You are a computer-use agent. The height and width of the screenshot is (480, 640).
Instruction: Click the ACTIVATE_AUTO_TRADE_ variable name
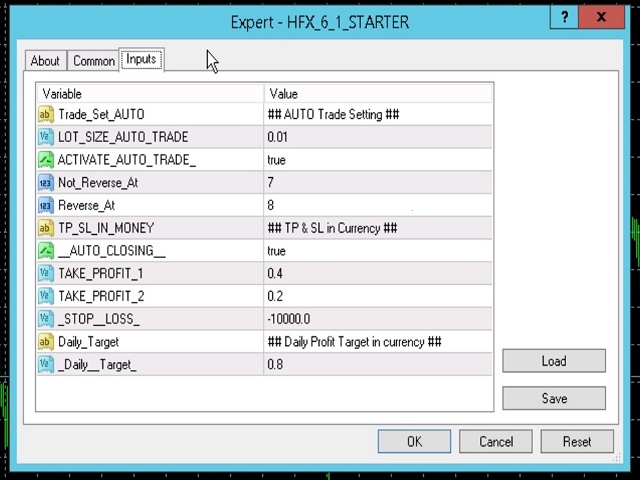coord(127,160)
